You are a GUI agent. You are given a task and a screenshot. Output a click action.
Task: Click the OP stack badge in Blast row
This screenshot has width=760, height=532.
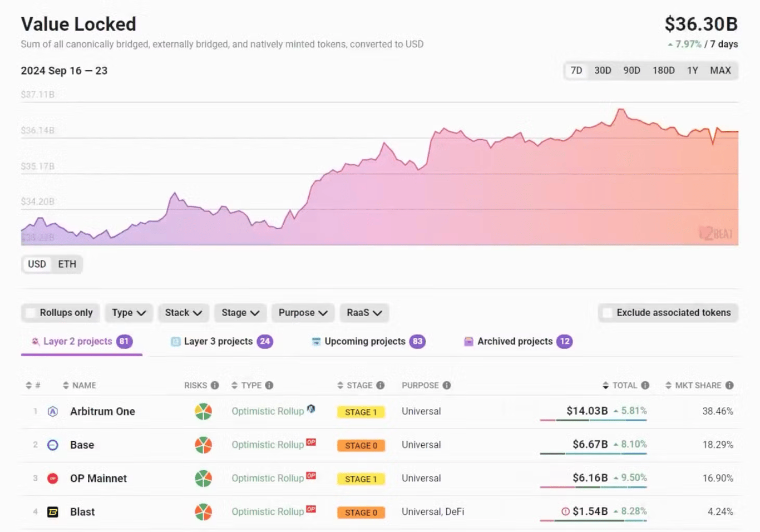pyautogui.click(x=311, y=509)
